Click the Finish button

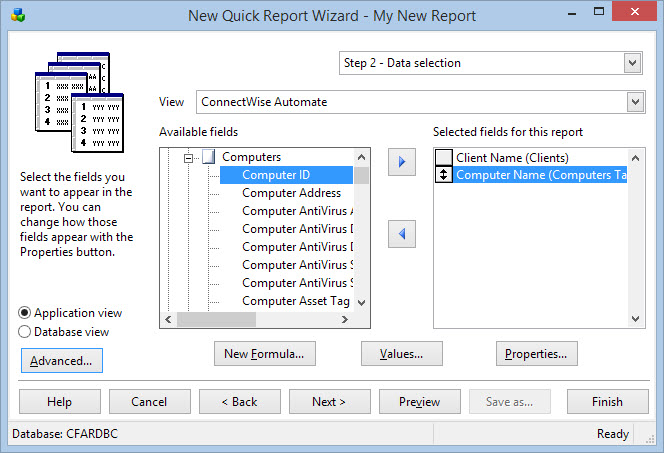click(x=608, y=401)
